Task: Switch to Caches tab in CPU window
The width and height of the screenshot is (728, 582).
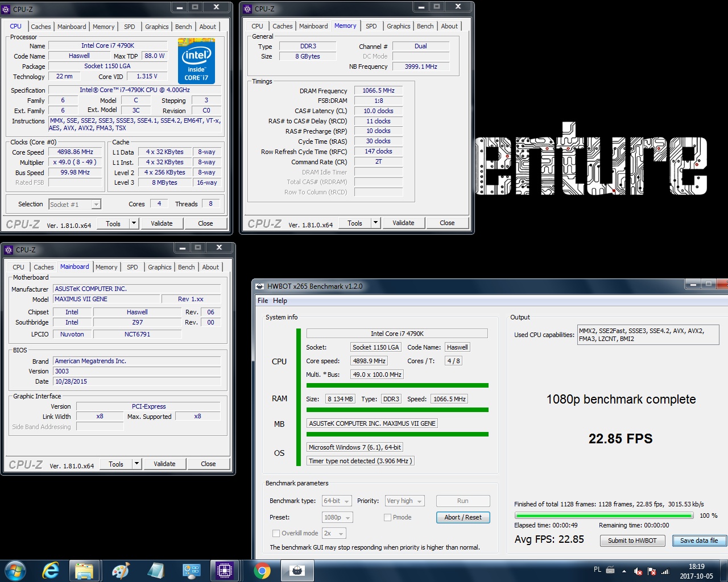Action: click(41, 27)
